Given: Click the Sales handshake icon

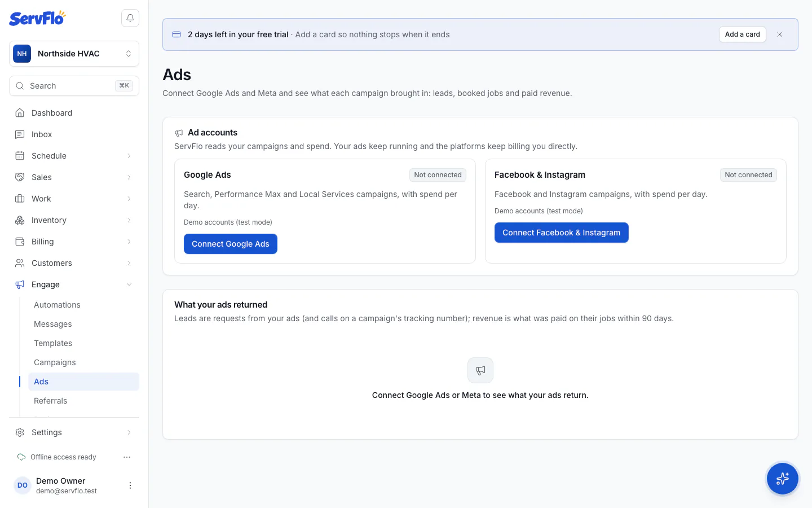Looking at the screenshot, I should 20,177.
